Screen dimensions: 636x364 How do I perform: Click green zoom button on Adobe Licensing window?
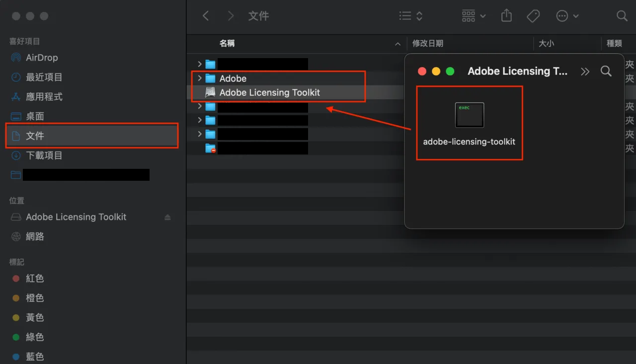click(x=450, y=72)
